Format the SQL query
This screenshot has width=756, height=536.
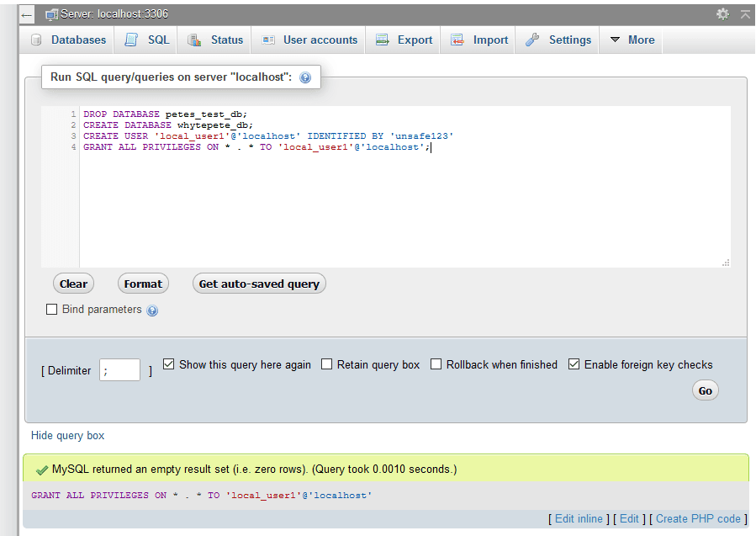point(143,284)
